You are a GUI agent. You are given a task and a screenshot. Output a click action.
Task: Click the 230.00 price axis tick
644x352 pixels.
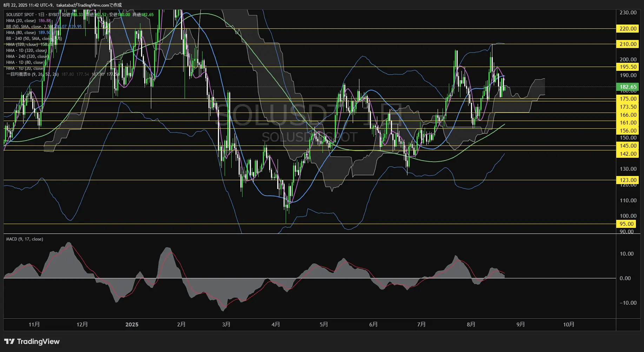click(628, 13)
